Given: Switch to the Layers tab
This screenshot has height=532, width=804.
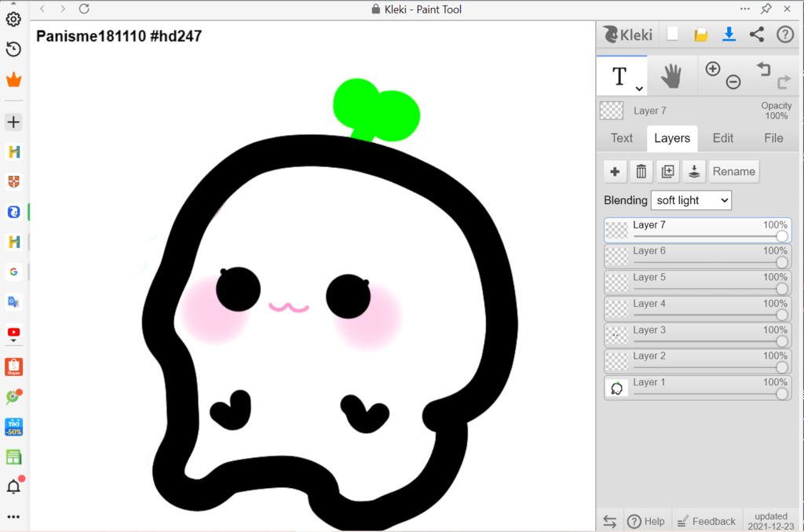Looking at the screenshot, I should click(672, 138).
